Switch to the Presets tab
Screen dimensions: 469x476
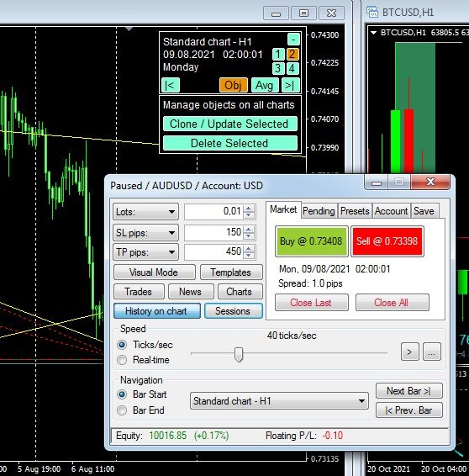click(355, 211)
